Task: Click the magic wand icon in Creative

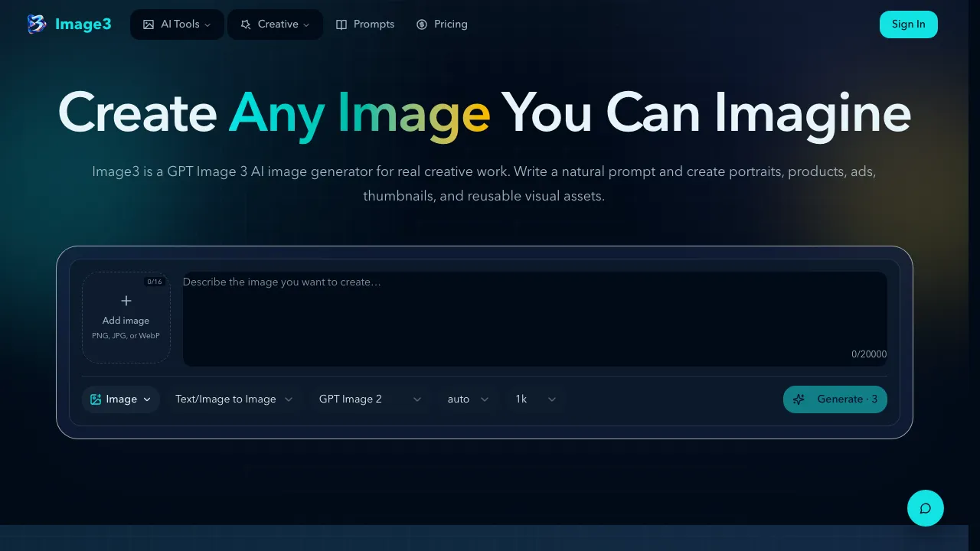Action: (x=246, y=24)
